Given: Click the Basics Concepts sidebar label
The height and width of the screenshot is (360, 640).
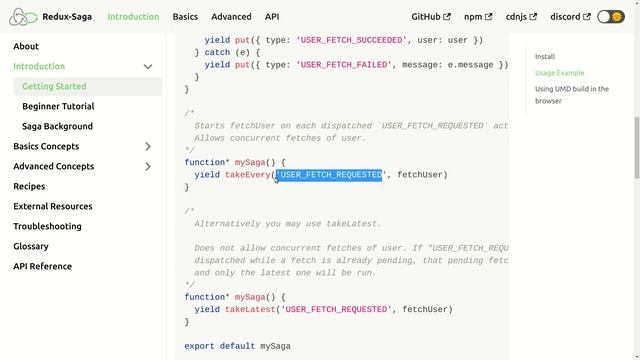Looking at the screenshot, I should point(46,146).
